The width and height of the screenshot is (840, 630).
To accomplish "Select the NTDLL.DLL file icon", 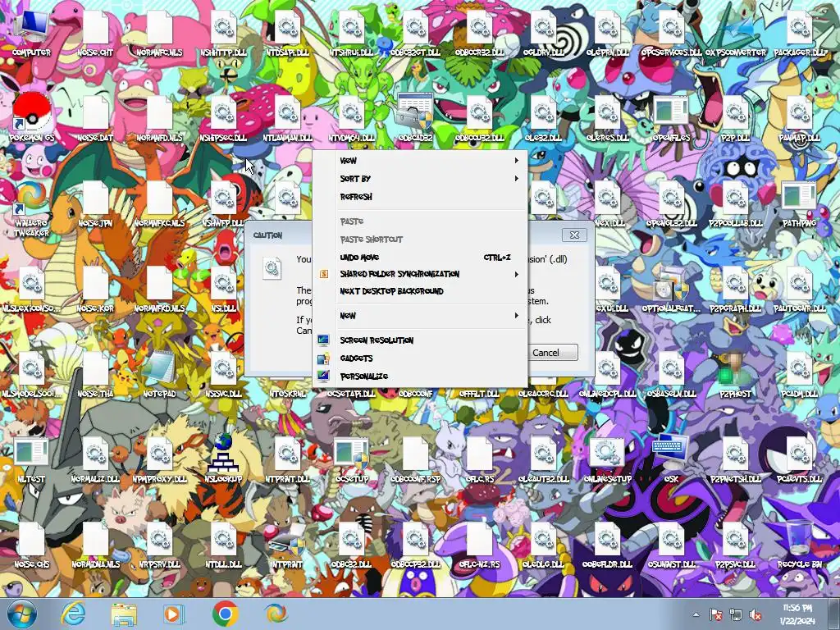I will pyautogui.click(x=223, y=544).
